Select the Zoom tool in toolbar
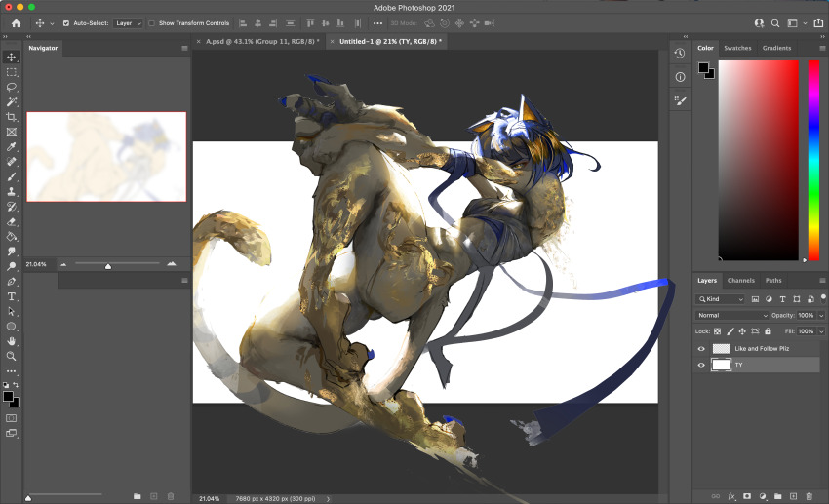This screenshot has height=504, width=829. click(x=12, y=356)
